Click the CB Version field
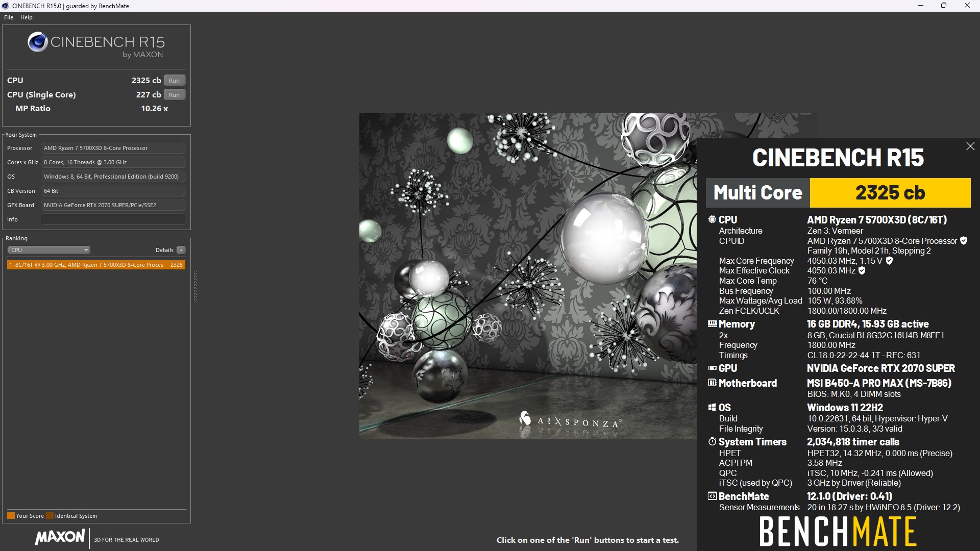 click(113, 191)
